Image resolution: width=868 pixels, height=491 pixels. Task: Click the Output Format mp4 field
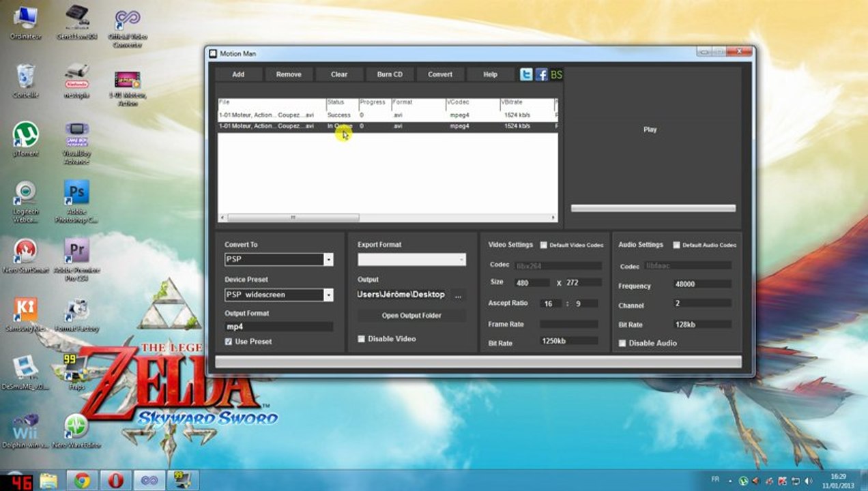[279, 327]
